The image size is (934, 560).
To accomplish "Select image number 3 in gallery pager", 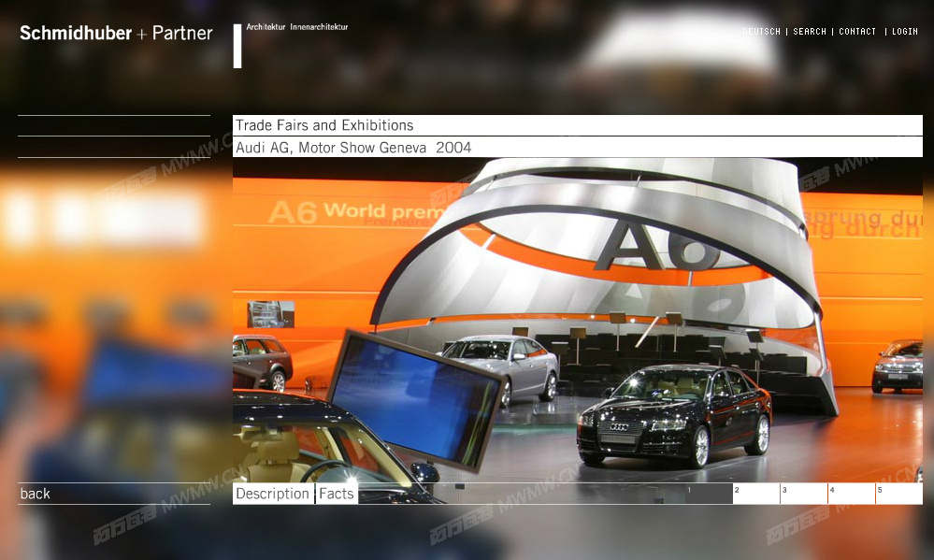I will (x=804, y=494).
